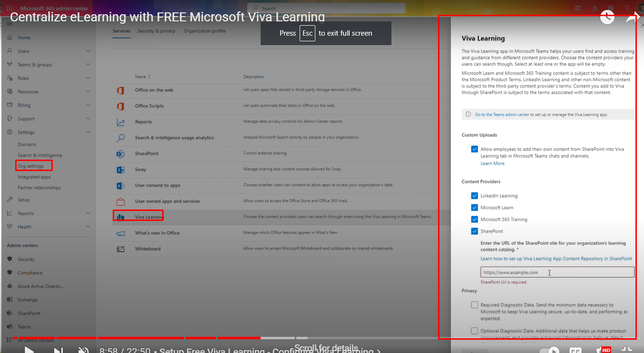Expand the Support menu chevron
The image size is (644, 353).
click(x=88, y=119)
